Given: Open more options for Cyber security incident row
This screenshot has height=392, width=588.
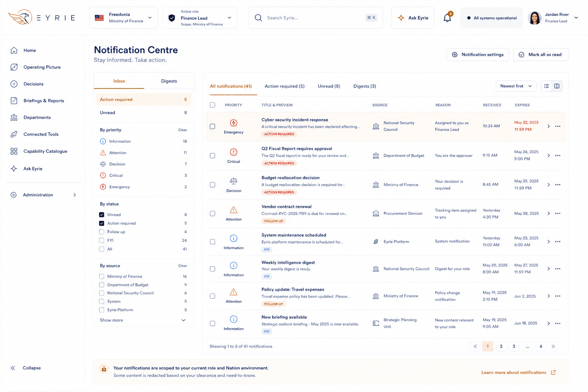Looking at the screenshot, I should pyautogui.click(x=558, y=126).
